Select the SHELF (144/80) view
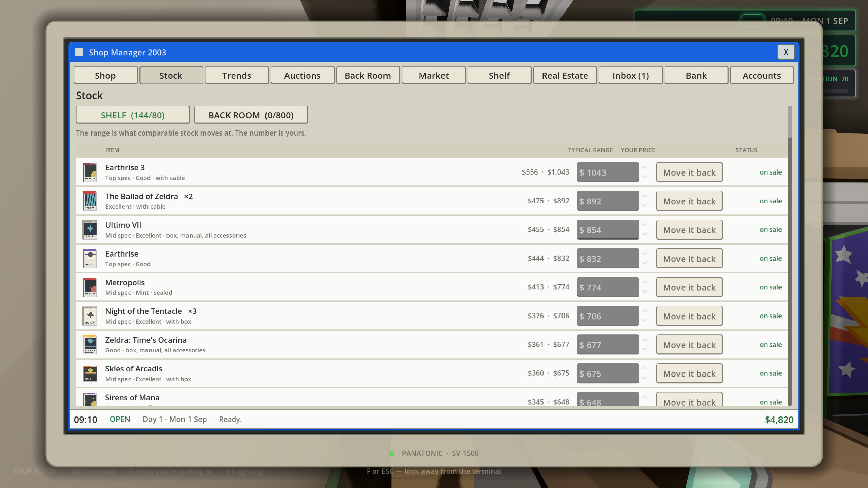 click(x=133, y=115)
